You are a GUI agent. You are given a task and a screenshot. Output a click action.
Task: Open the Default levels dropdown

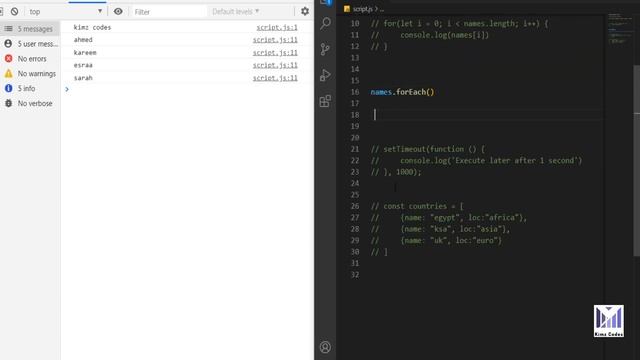coord(236,11)
